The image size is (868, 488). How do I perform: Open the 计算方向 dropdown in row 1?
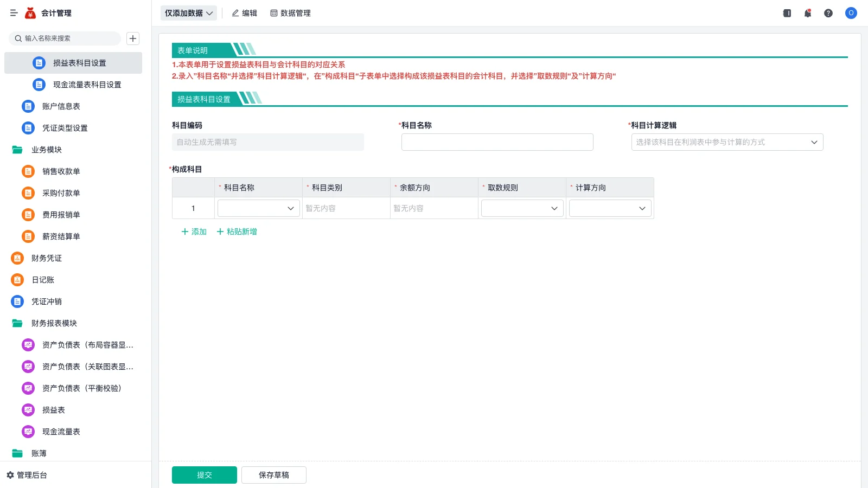click(610, 208)
